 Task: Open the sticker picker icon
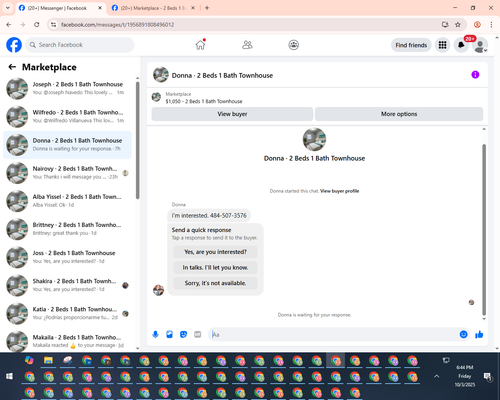pyautogui.click(x=183, y=334)
